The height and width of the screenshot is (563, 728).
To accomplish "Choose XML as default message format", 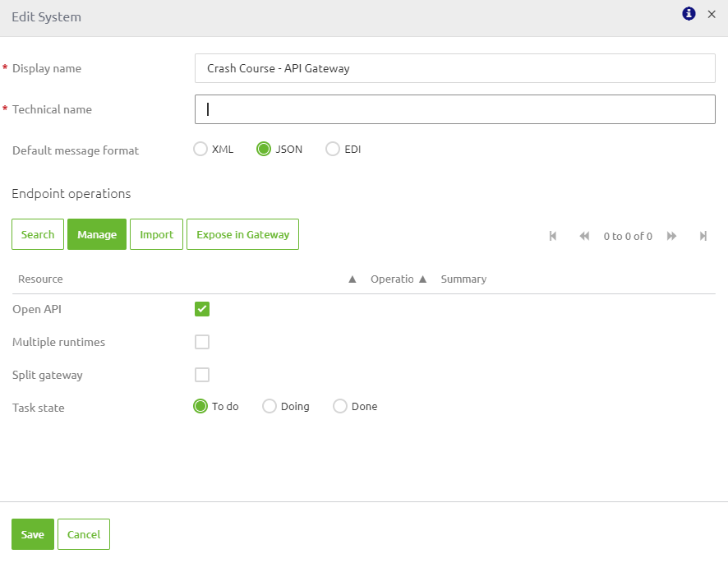I will [x=200, y=149].
